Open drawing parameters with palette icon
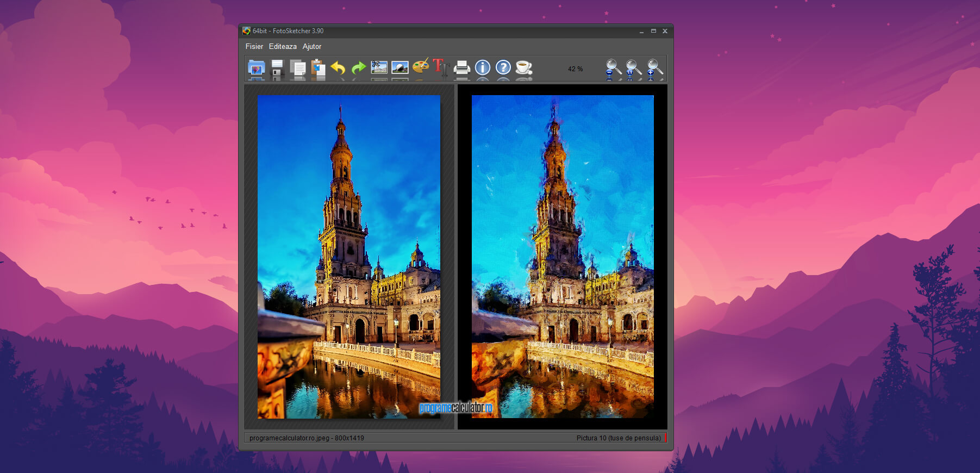 pos(420,67)
